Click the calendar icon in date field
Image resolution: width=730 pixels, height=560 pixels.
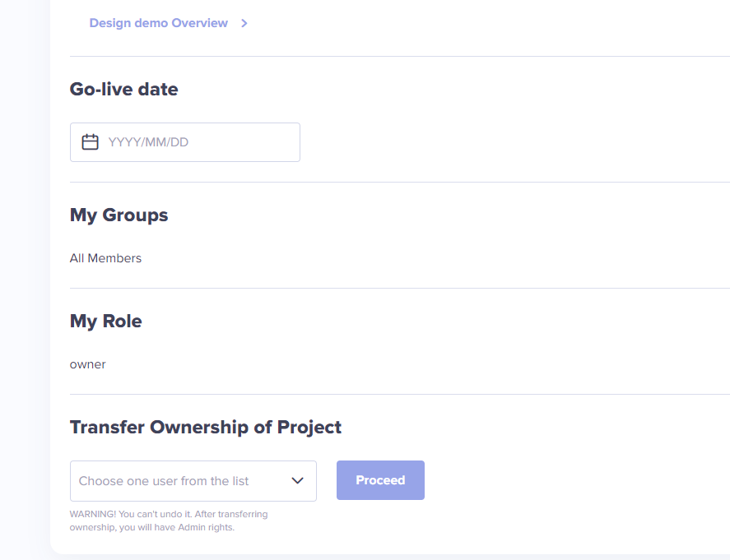point(90,142)
